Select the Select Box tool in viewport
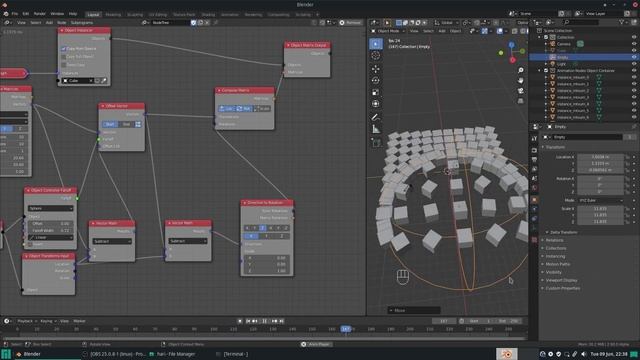The height and width of the screenshot is (360, 640). click(x=376, y=43)
